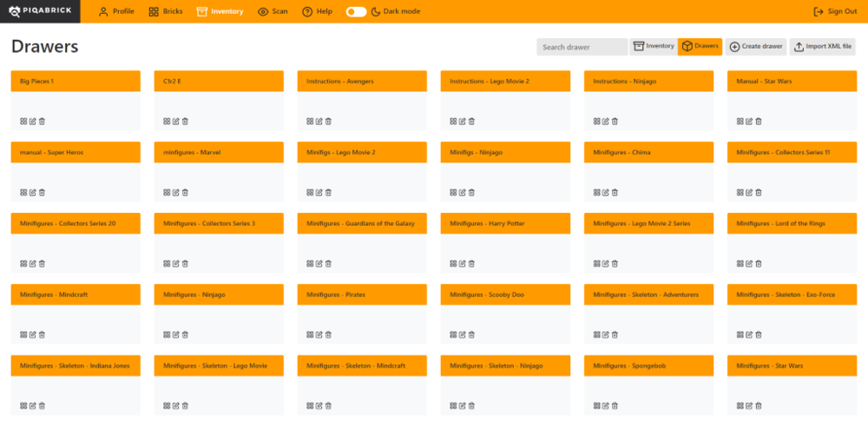The image size is (868, 424).
Task: Delete the Minifigs - Ninjago drawer
Action: tap(471, 192)
